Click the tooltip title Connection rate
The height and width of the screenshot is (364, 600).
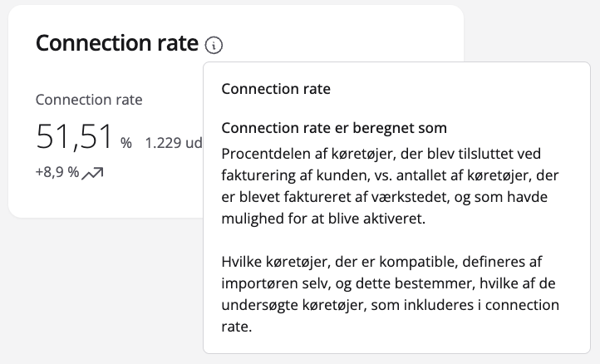coord(276,88)
